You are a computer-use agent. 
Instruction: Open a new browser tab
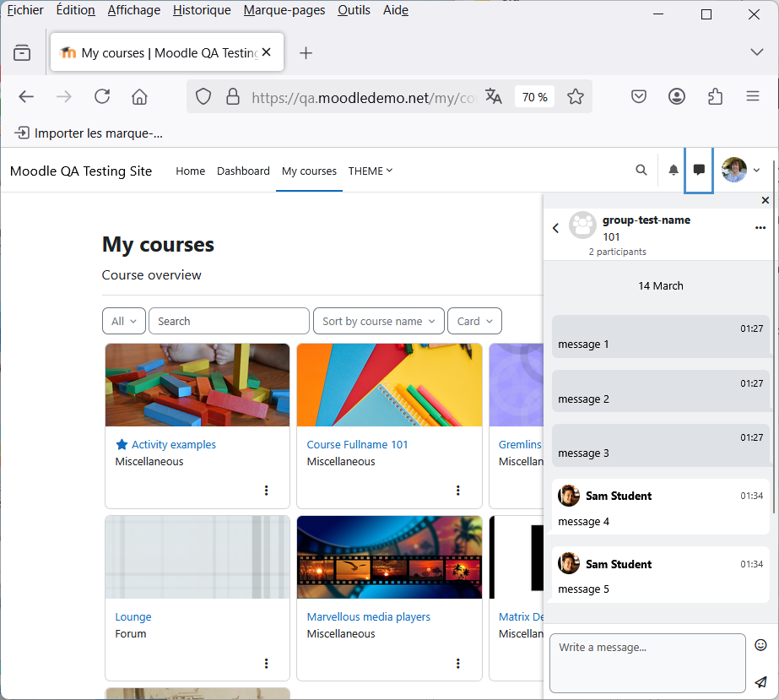point(306,52)
